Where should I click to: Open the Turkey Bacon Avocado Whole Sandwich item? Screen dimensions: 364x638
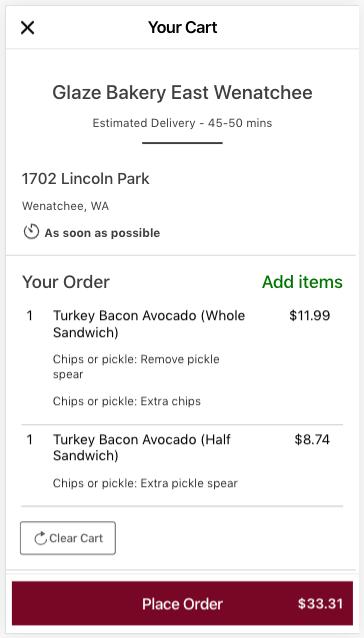point(149,324)
